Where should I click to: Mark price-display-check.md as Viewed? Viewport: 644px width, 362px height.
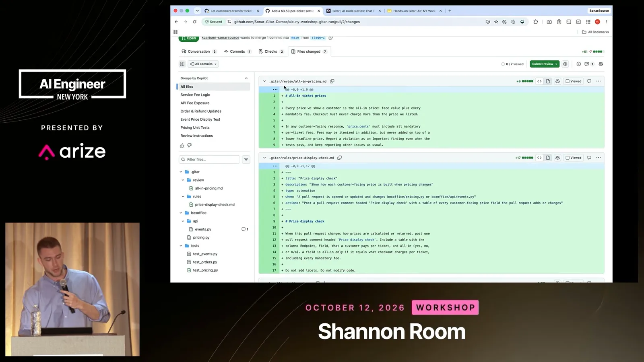574,158
